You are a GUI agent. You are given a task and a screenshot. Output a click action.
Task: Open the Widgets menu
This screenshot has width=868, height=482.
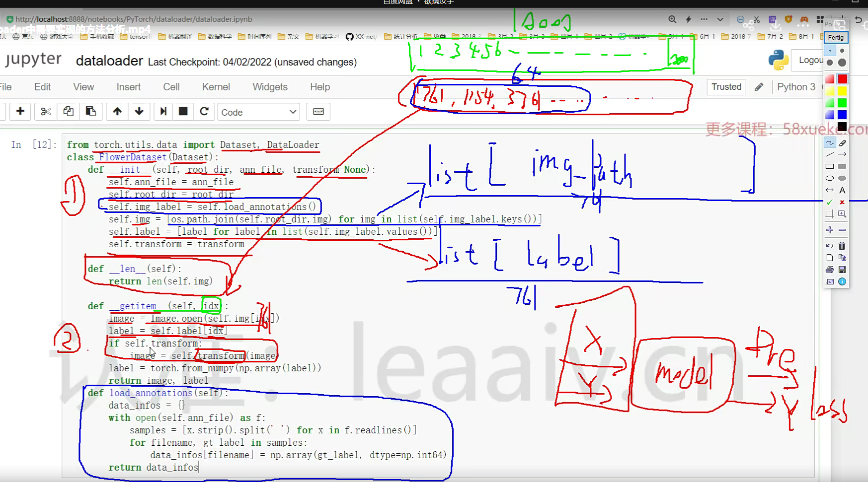pos(270,87)
